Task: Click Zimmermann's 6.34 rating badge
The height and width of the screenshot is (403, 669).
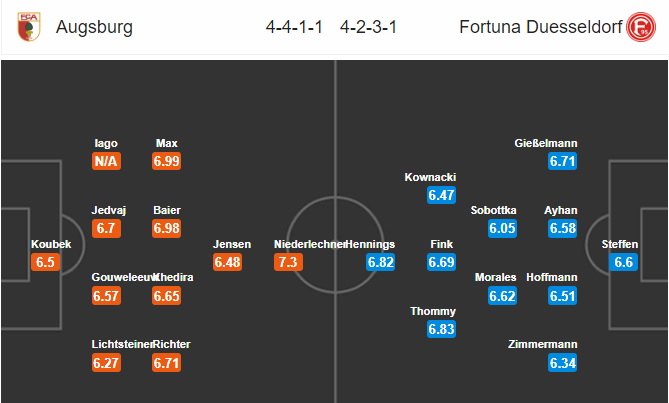Action: click(x=563, y=363)
